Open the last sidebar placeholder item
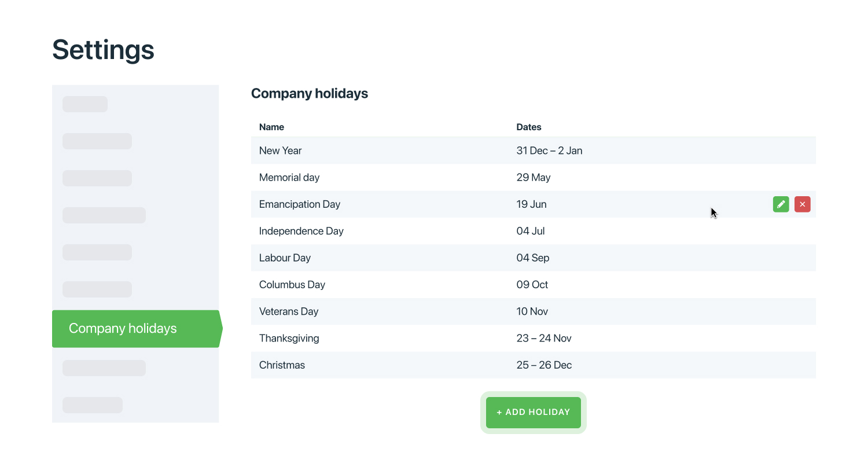Viewport: 868px width, 463px height. pos(93,405)
